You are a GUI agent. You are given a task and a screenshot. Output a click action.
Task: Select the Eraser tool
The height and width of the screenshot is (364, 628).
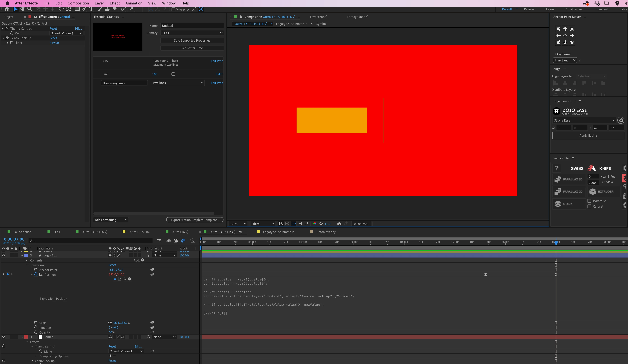pyautogui.click(x=114, y=9)
